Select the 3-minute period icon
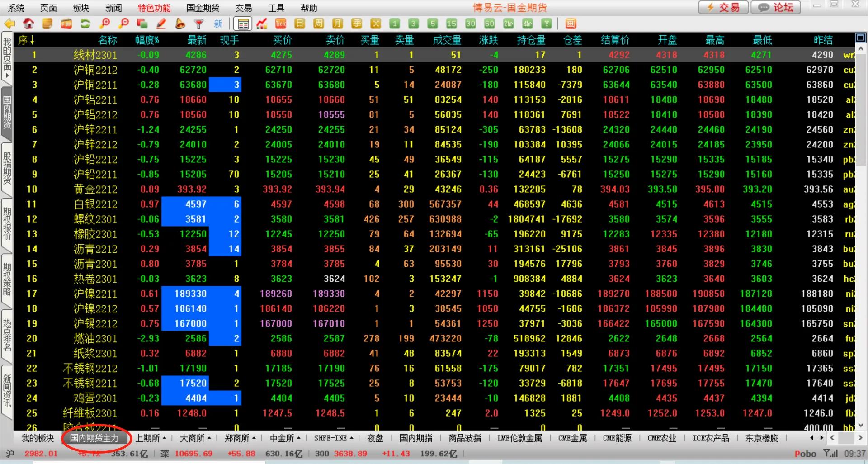Image resolution: width=868 pixels, height=464 pixels. pos(414,24)
